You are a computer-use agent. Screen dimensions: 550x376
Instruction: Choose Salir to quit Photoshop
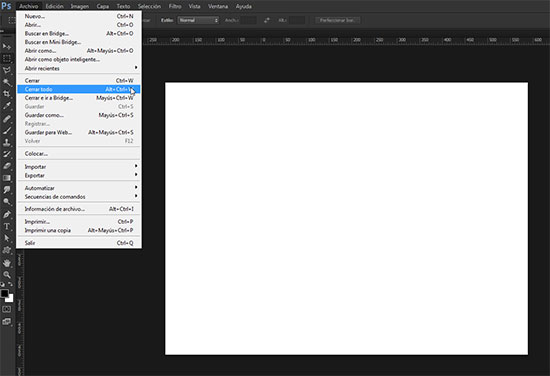click(x=79, y=243)
